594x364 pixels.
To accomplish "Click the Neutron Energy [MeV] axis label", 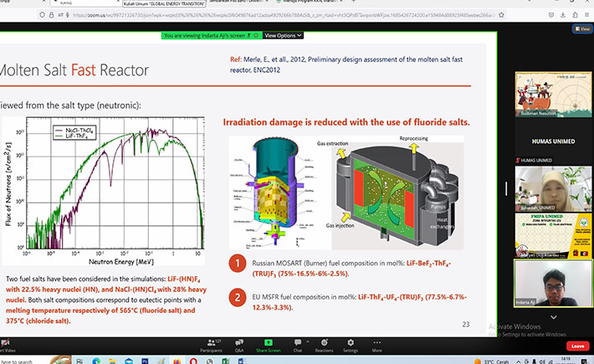I will (x=120, y=261).
